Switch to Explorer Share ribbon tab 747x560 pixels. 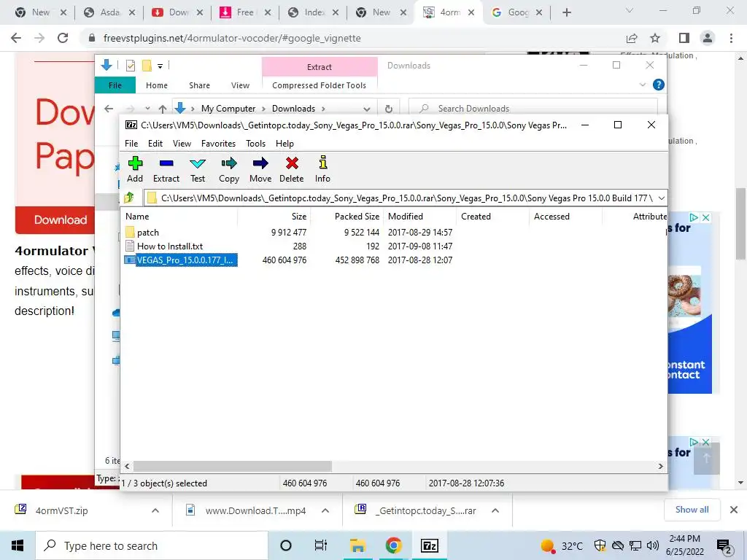[199, 85]
